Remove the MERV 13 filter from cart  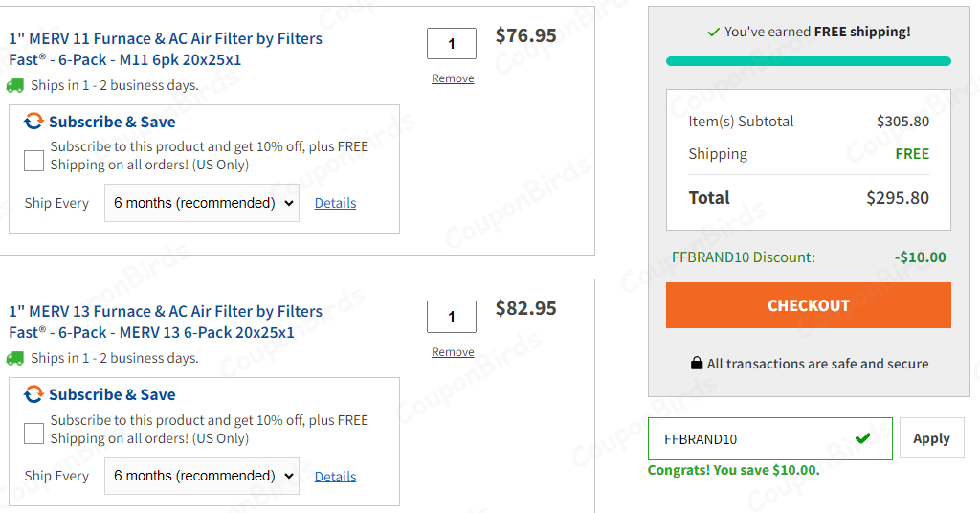[x=453, y=352]
